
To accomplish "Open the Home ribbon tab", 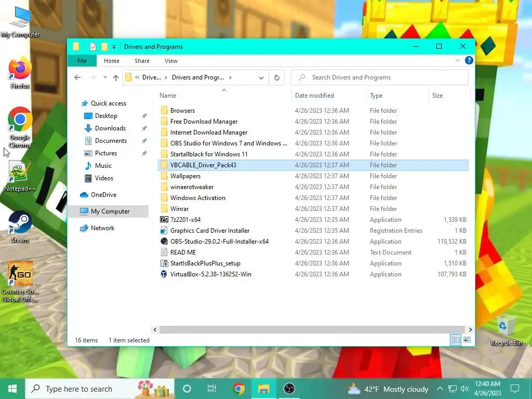I will tap(112, 61).
